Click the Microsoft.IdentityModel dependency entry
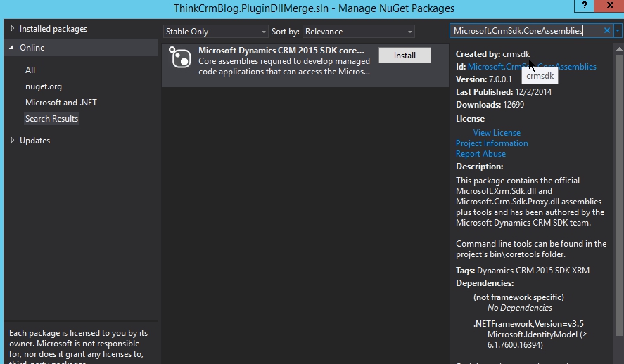 click(x=537, y=340)
